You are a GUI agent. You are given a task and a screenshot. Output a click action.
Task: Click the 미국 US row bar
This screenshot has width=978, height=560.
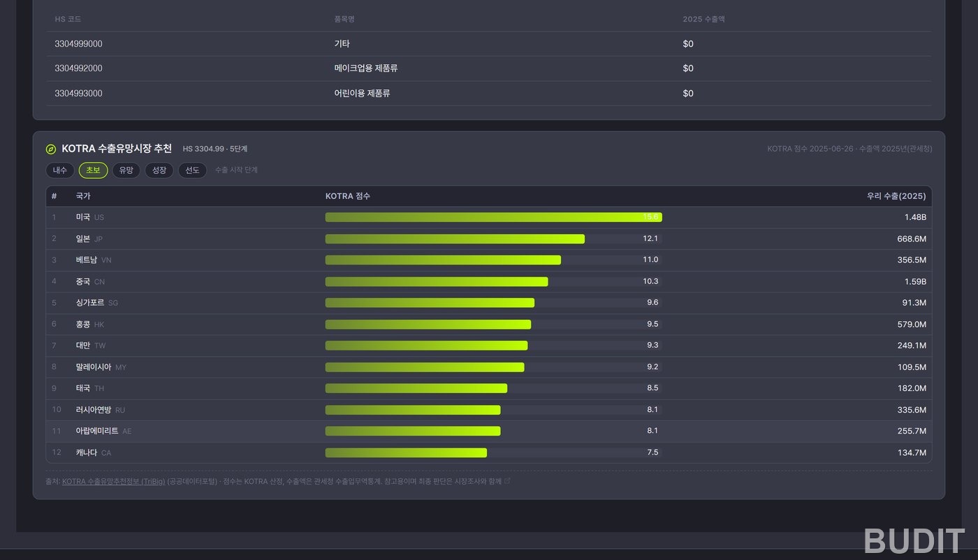point(493,217)
